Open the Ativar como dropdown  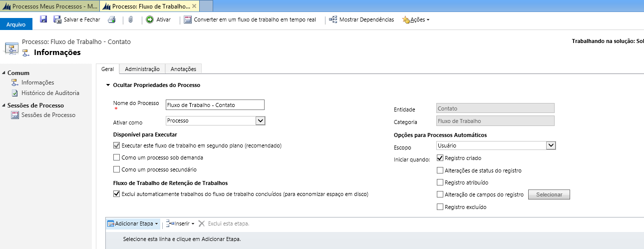(260, 121)
